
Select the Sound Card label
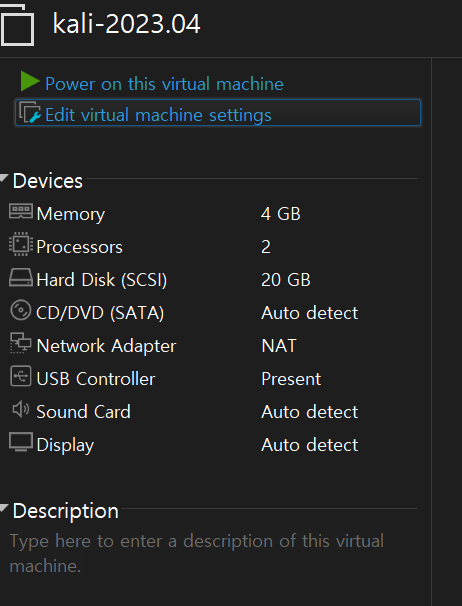pos(84,412)
